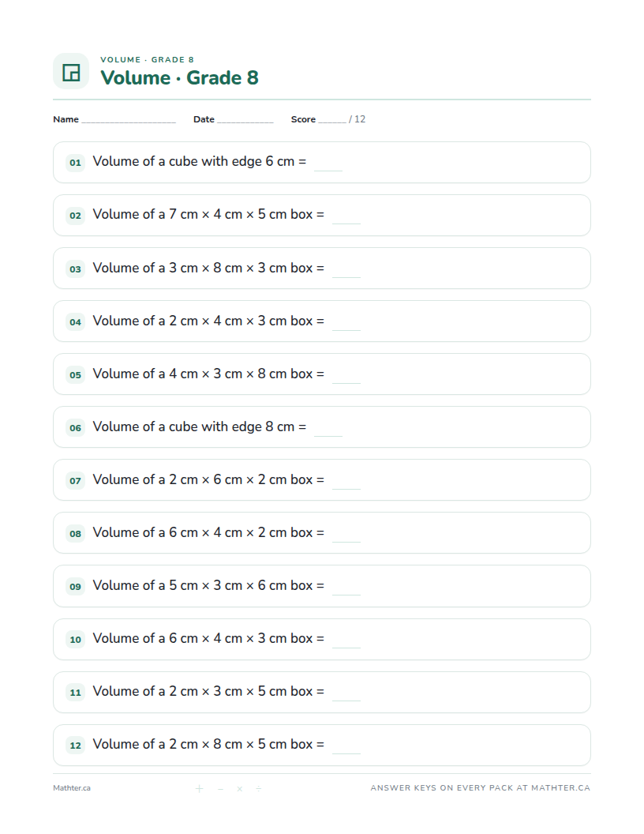Click 'ANSWER KEYS ON EVERY PACK AT MATHTER.CA'
644x834 pixels.
point(481,787)
